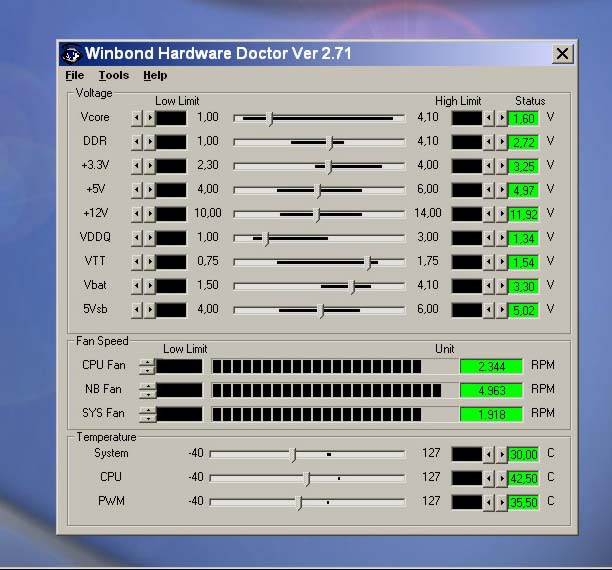Decrease VDDQ low limit with left arrow

click(137, 238)
